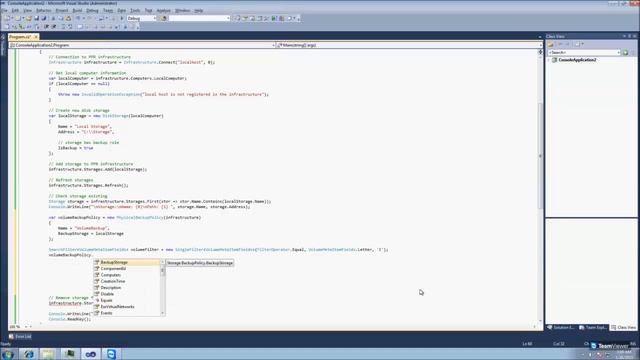640x360 pixels.
Task: Click the Class View new folder icon
Action: pos(551,44)
